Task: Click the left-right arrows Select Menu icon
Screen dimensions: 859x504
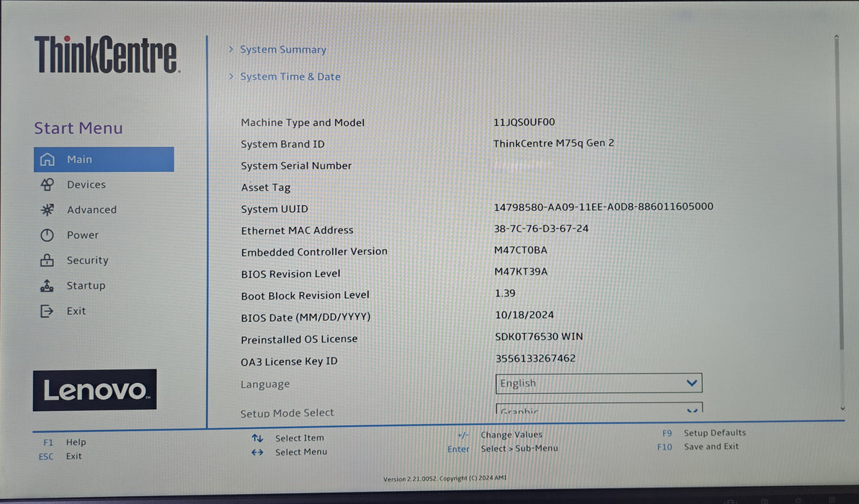Action: [257, 452]
